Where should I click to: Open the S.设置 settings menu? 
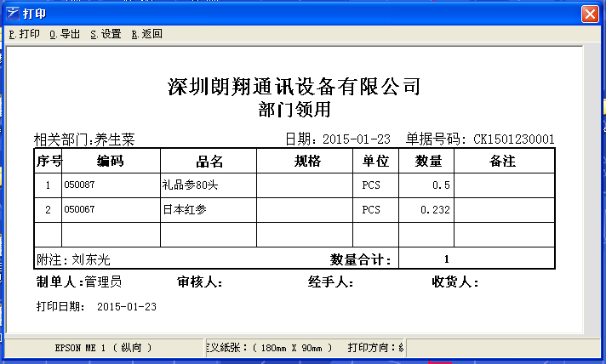106,35
